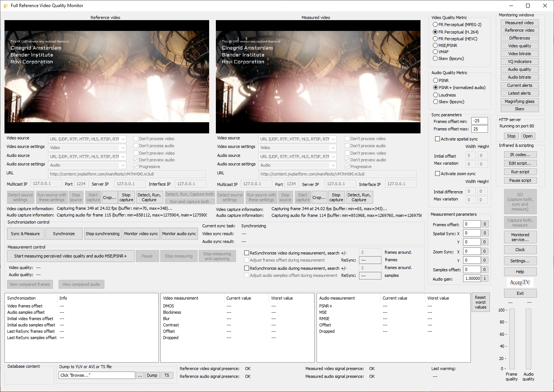Click Sync & Measure button
Image resolution: width=554 pixels, height=392 pixels.
[x=25, y=234]
